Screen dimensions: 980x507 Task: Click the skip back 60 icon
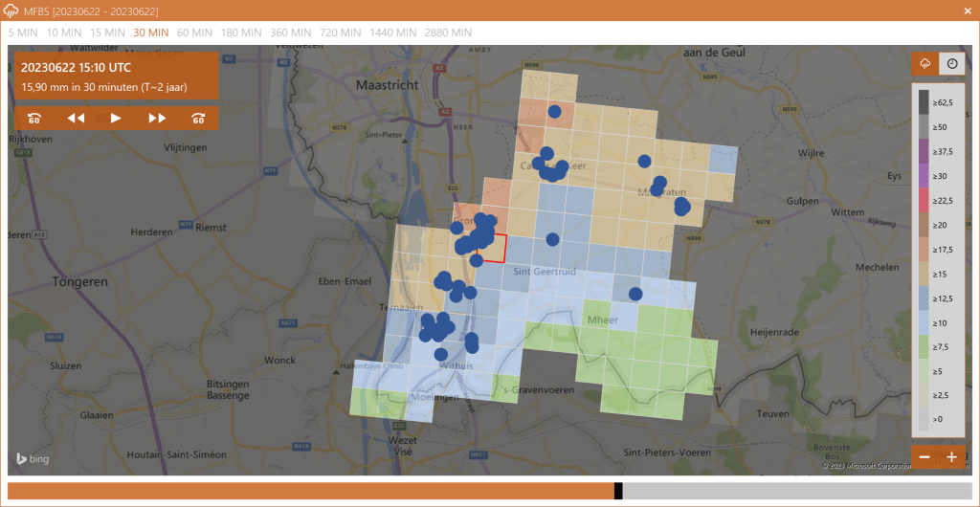coord(34,118)
